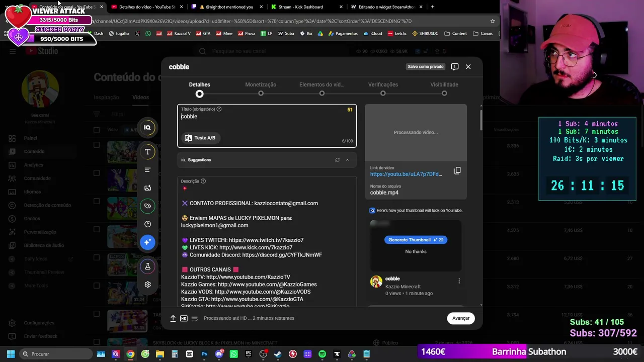Click the HD processing status icon
Screen dimensions: 644x362
pos(184,318)
